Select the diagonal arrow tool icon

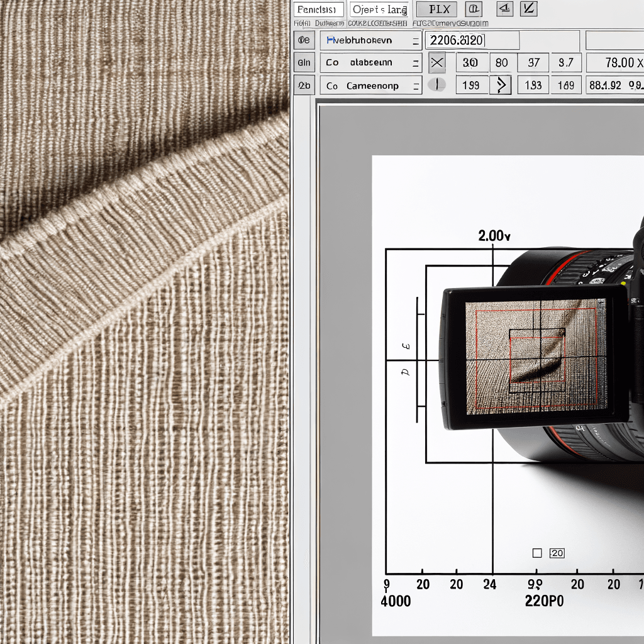[528, 8]
